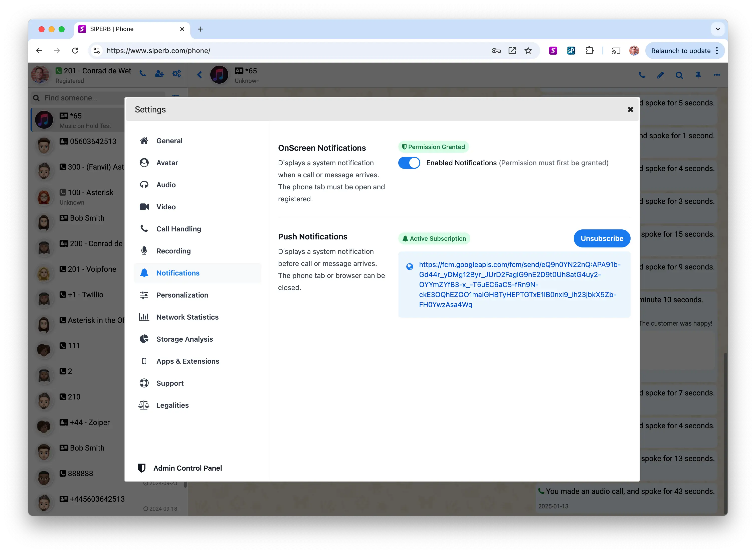Click Relaunch to update button
Viewport: 756px width, 553px height.
684,51
